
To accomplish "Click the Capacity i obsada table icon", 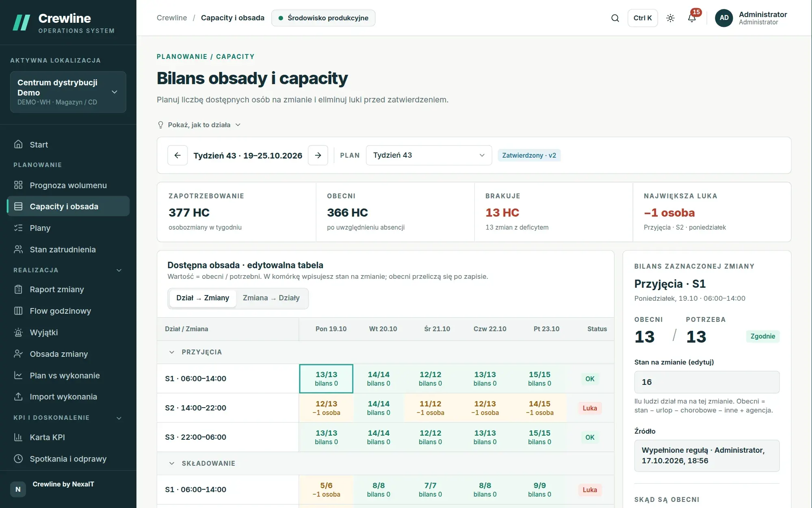I will [x=18, y=206].
